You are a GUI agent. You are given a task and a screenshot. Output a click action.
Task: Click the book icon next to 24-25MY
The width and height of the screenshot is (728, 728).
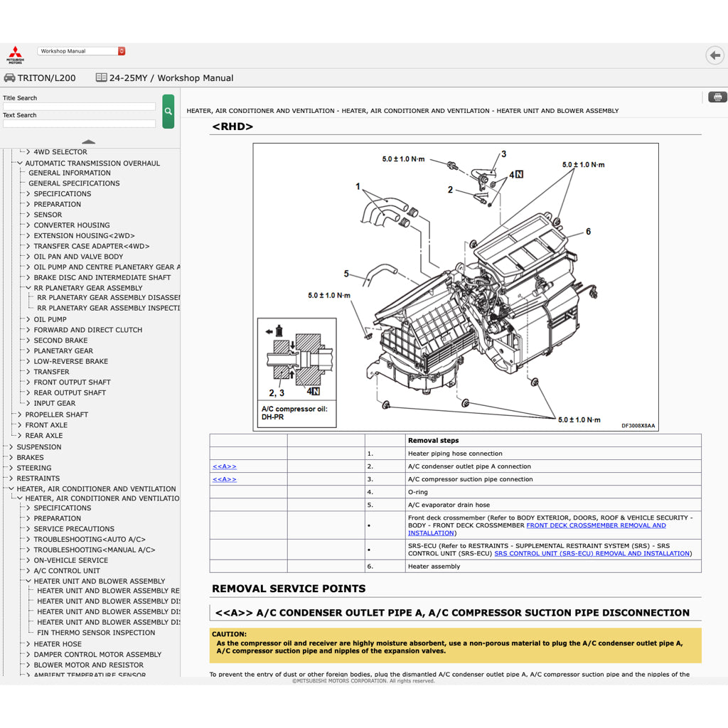coord(102,77)
